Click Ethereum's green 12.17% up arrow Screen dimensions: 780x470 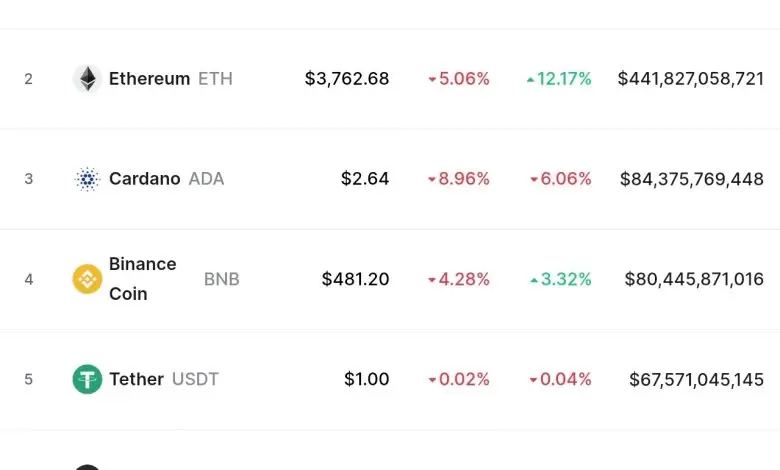(x=531, y=80)
